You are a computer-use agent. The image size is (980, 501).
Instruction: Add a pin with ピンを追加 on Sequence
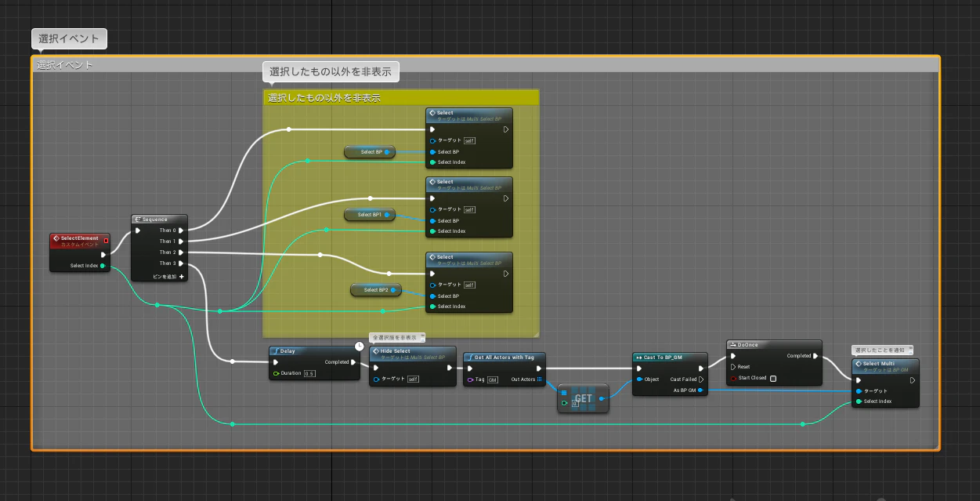point(168,276)
